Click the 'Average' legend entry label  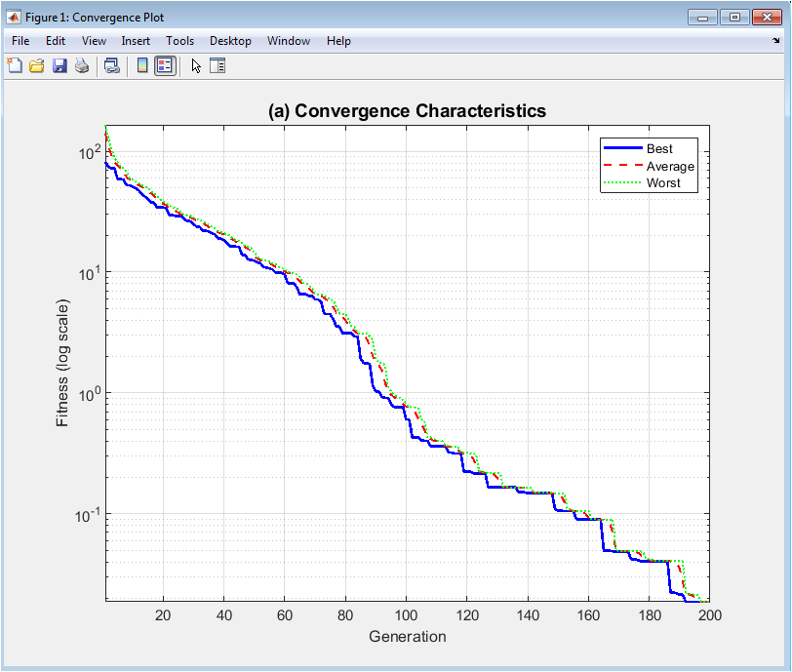(x=670, y=166)
